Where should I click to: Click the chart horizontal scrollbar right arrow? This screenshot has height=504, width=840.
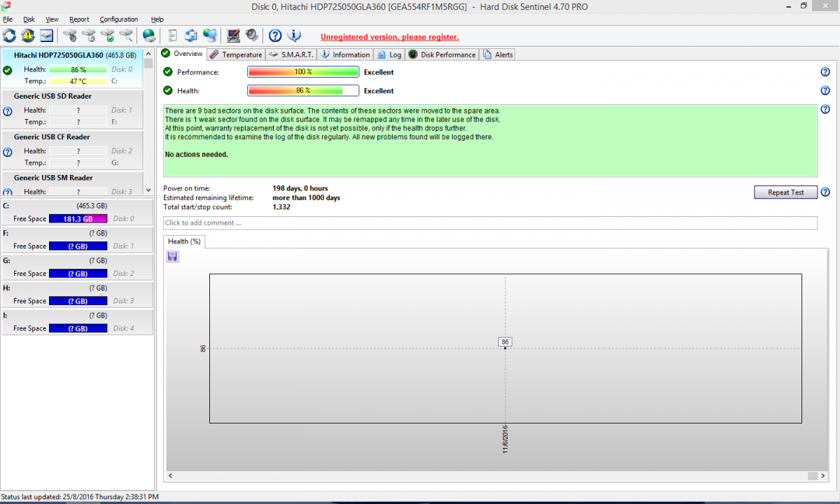(x=822, y=476)
